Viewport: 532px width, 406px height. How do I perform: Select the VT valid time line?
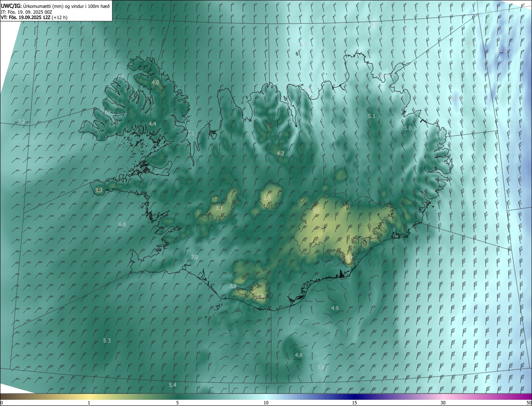coord(34,17)
